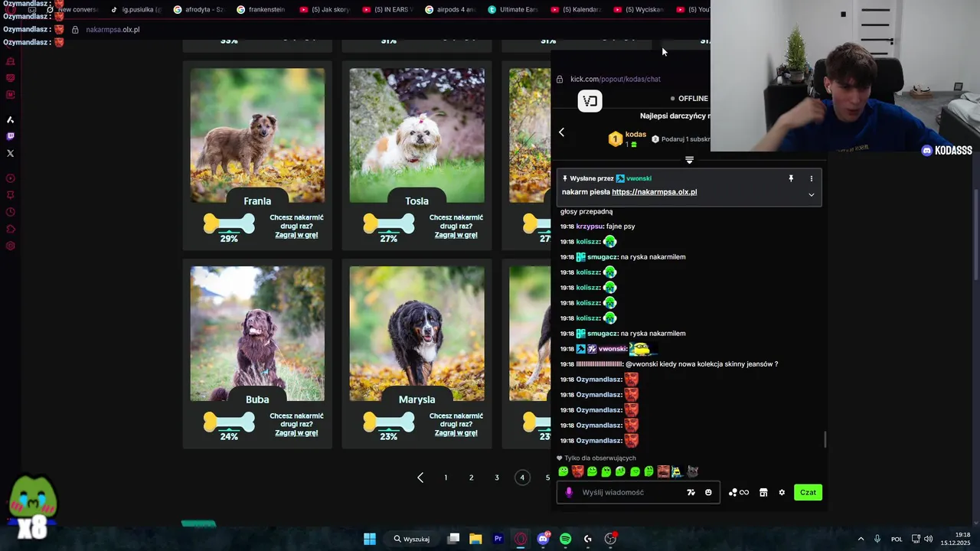Open the 7TV emote menu
Viewport: 980px width, 551px height.
691,493
